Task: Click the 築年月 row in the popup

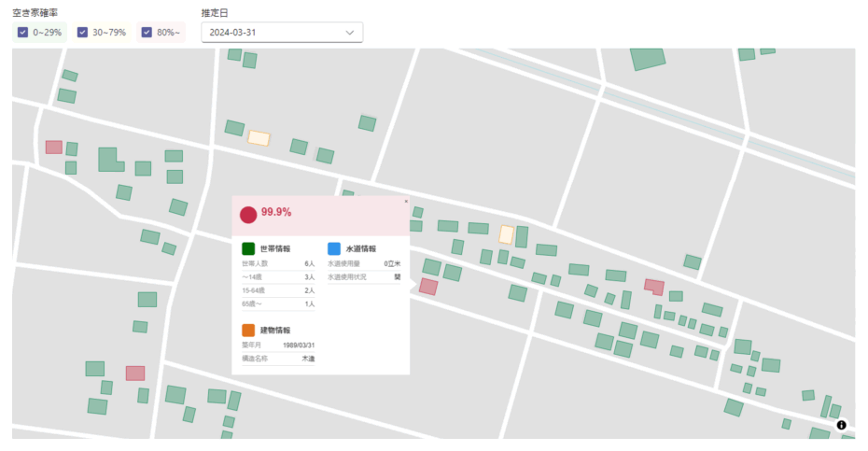Action: pyautogui.click(x=278, y=345)
